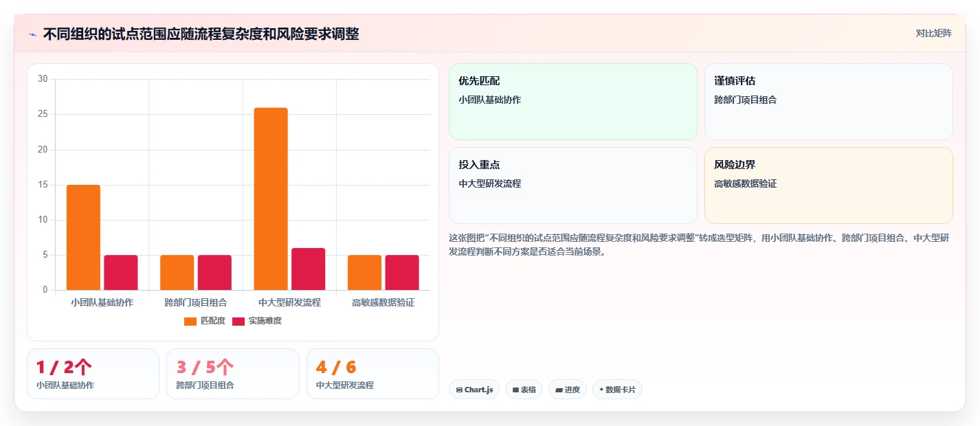Click the 数据卡片 tag chip
980x426 pixels.
(x=617, y=390)
